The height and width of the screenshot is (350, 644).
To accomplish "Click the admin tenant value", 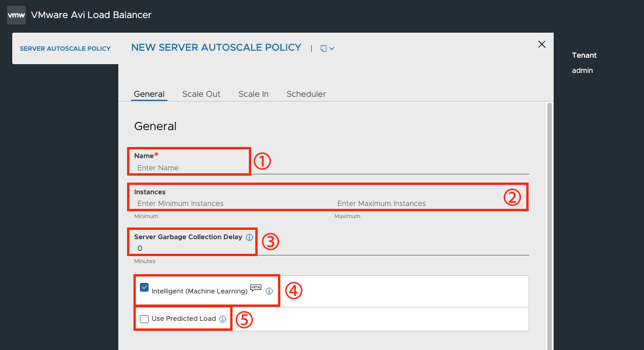I will (582, 71).
